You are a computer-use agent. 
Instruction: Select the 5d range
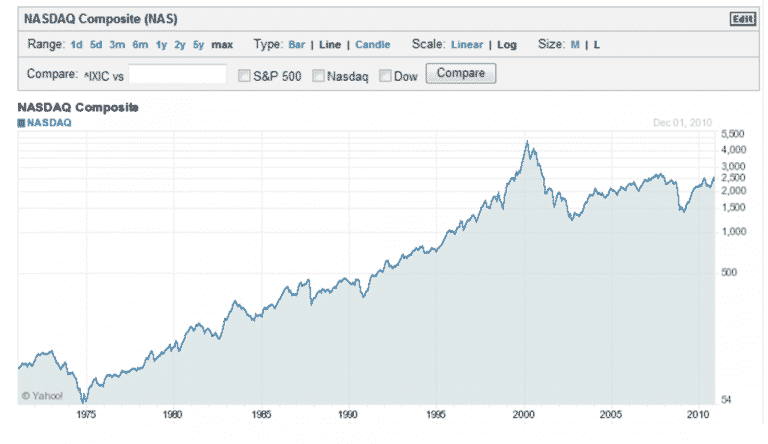click(x=96, y=45)
